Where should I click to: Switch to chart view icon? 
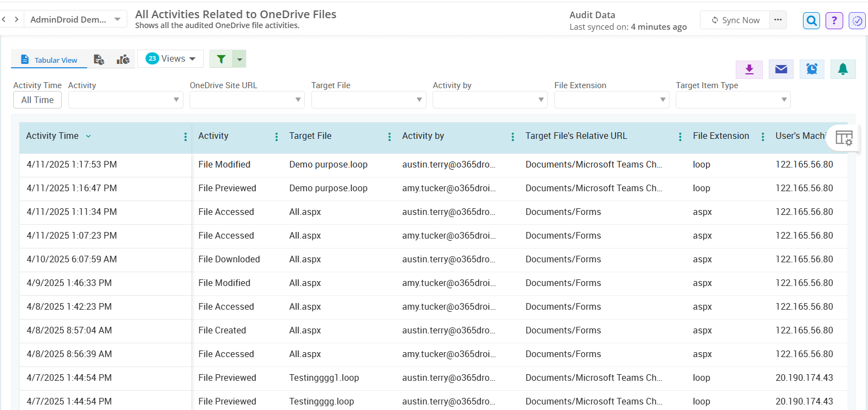tap(123, 60)
